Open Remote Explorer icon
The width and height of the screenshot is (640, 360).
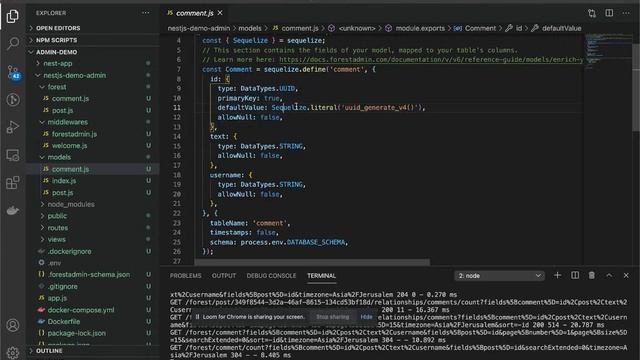(13, 155)
